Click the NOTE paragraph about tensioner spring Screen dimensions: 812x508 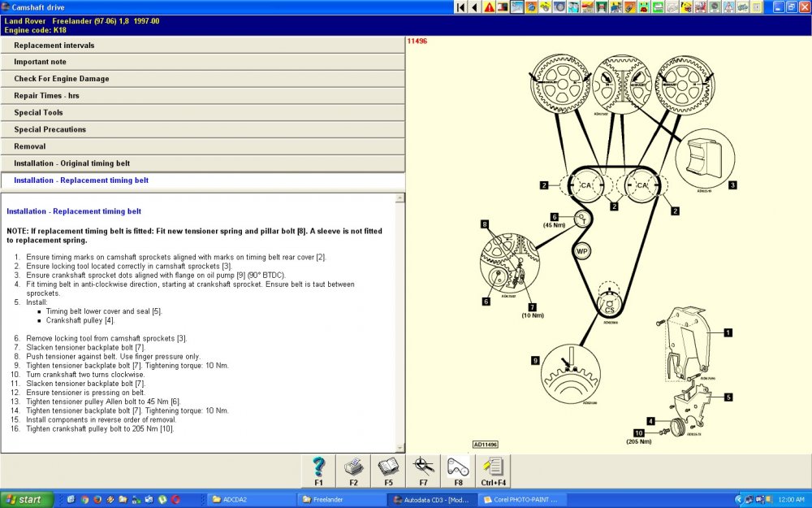click(194, 236)
